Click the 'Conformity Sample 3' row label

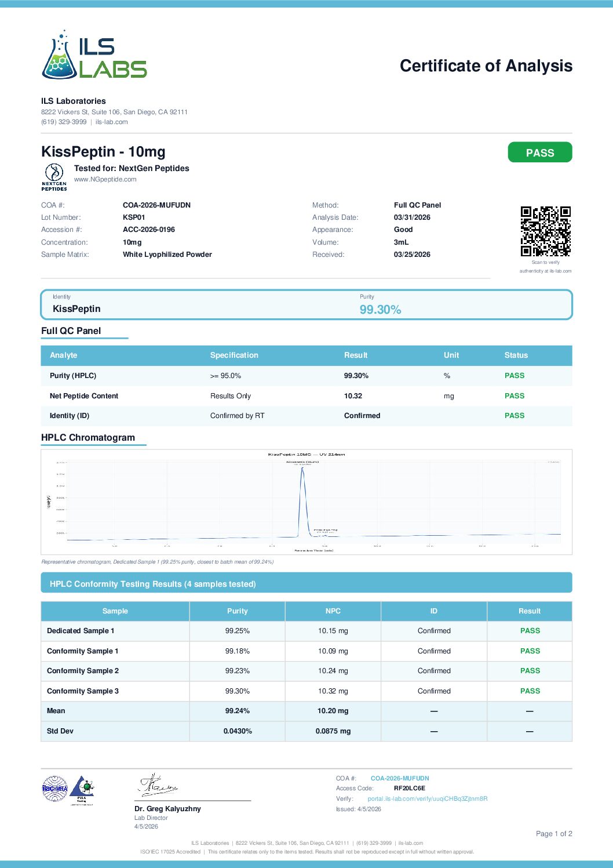click(x=83, y=691)
